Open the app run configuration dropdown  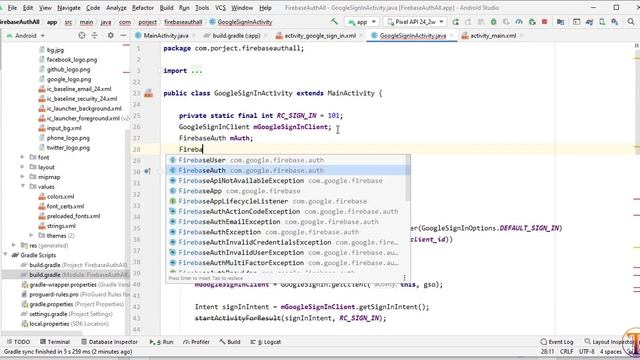pos(362,22)
